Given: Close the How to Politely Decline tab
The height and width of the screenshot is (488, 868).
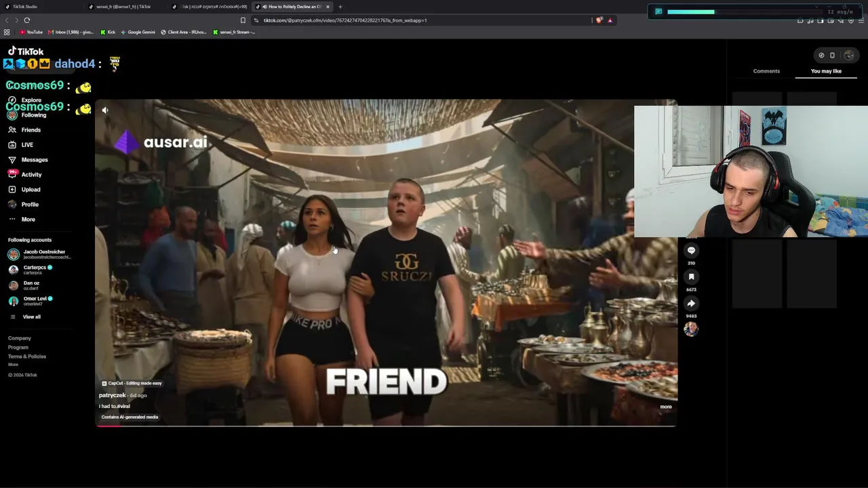Looking at the screenshot, I should (x=328, y=7).
